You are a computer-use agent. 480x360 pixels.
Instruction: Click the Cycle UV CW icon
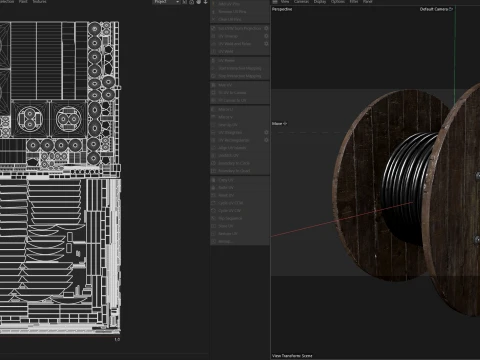coord(214,211)
